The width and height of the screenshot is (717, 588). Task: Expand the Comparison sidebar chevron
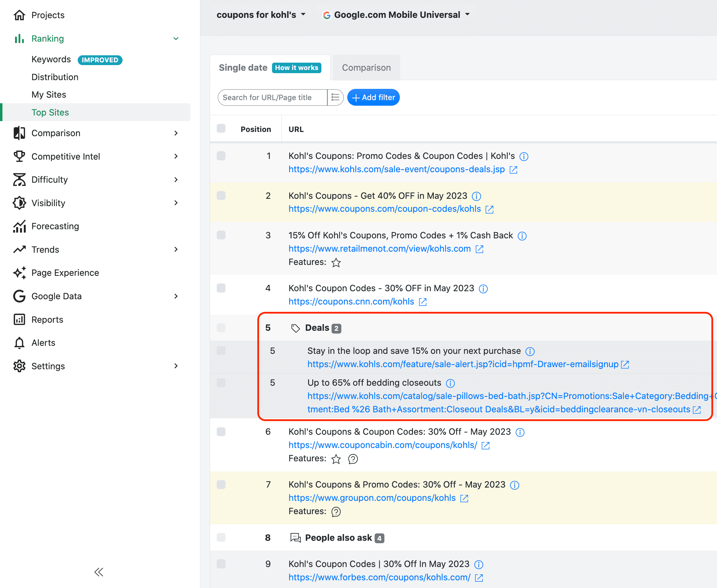coord(176,133)
